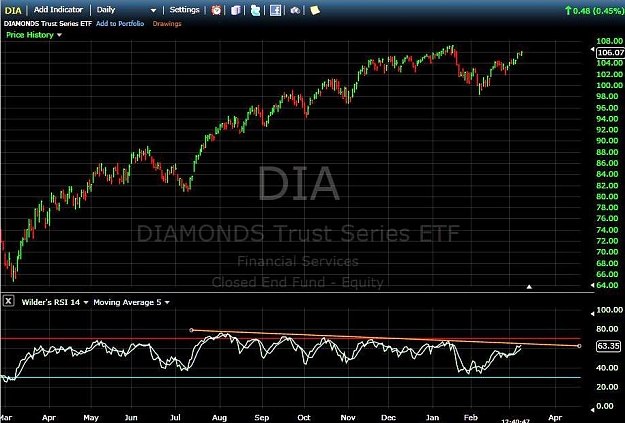Click the left endpoint of RSI trendline

coord(191,330)
